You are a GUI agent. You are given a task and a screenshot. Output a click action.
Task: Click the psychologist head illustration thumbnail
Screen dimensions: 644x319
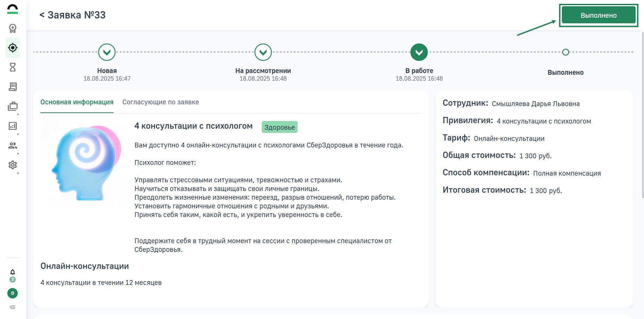tap(84, 163)
